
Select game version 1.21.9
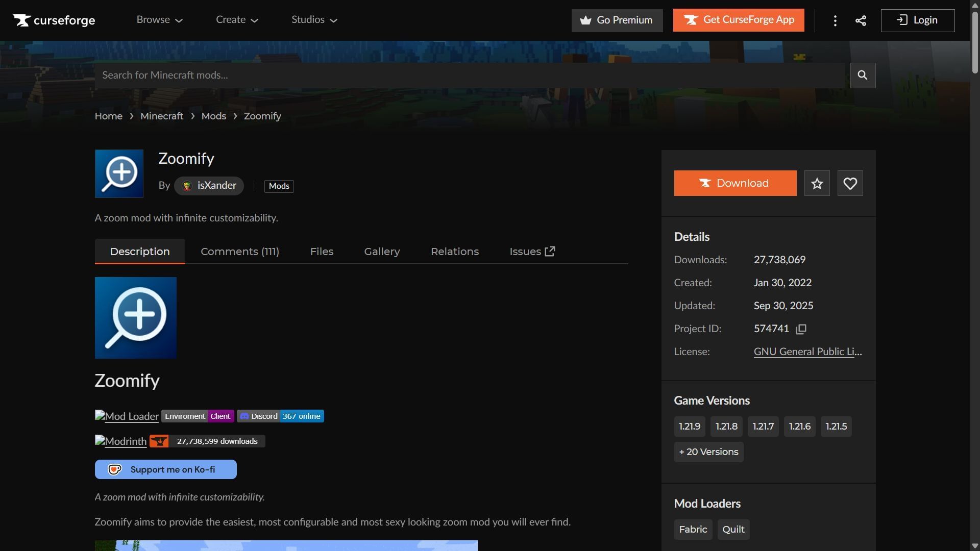[689, 426]
